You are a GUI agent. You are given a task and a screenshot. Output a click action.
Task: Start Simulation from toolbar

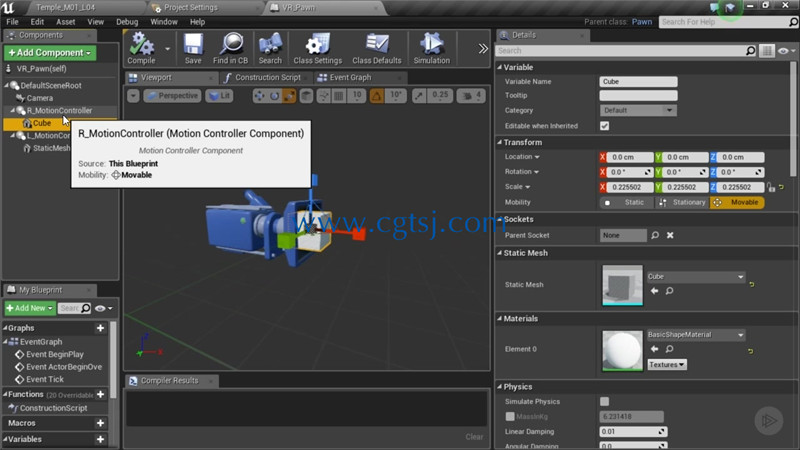[432, 48]
